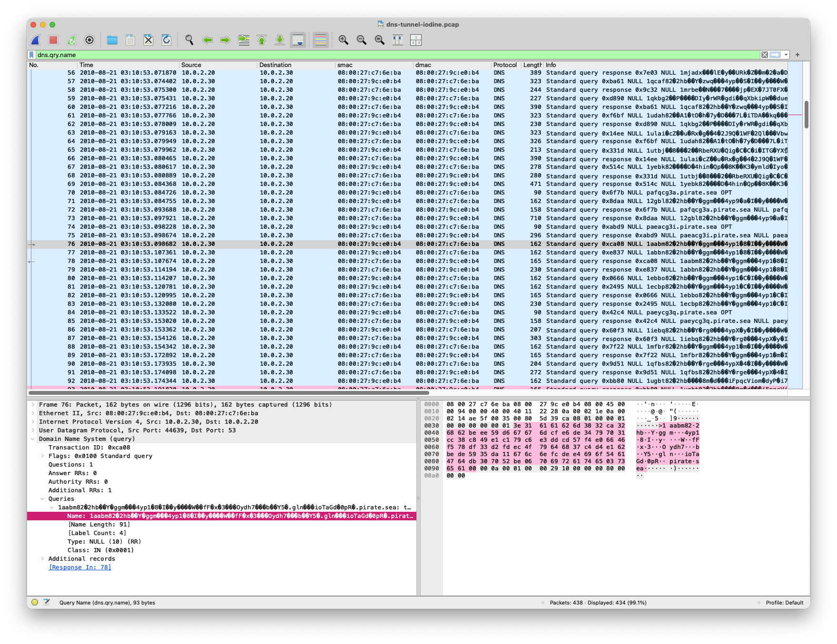Find a packet with magnifier icon

point(189,40)
